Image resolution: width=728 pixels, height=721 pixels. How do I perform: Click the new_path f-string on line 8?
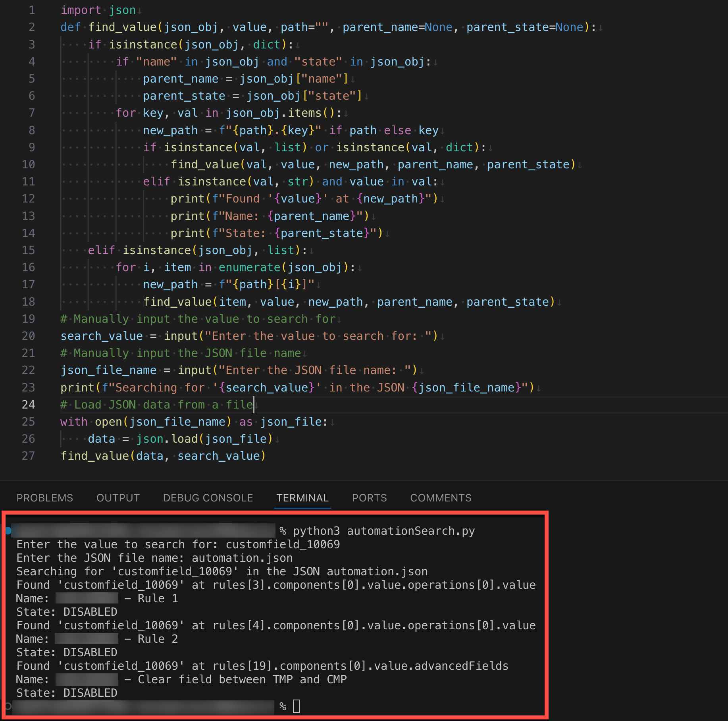270,130
